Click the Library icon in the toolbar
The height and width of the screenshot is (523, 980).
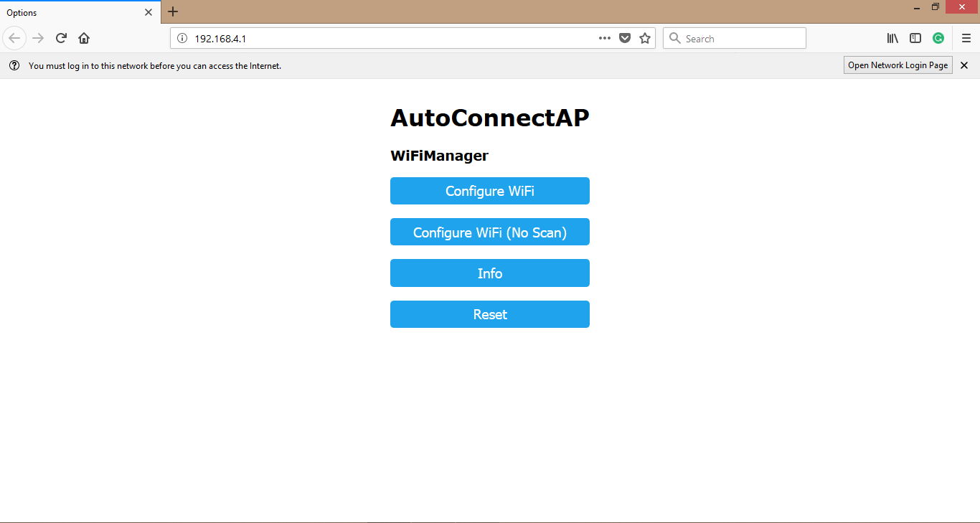[892, 38]
